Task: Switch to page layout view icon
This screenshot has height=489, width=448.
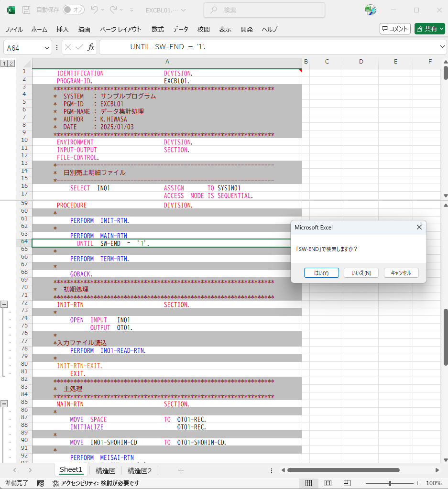Action: [x=328, y=483]
